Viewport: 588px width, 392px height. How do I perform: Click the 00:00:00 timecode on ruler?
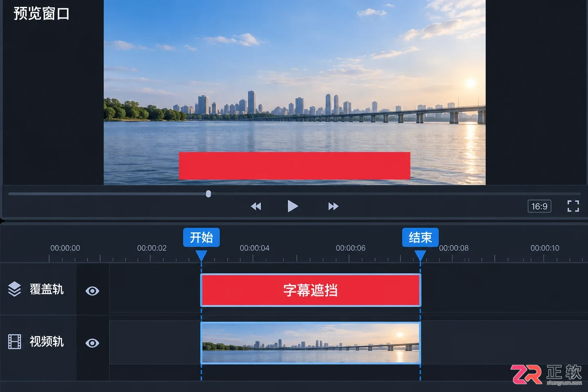(x=65, y=248)
